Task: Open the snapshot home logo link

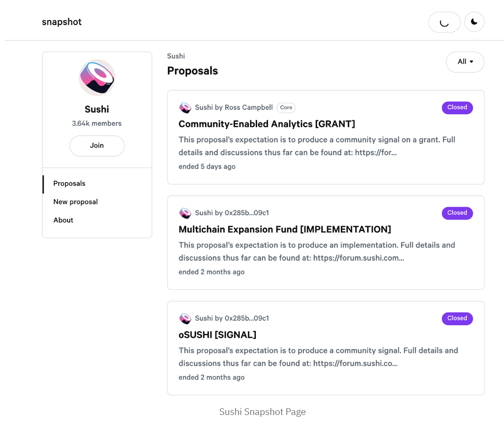Action: pos(62,22)
